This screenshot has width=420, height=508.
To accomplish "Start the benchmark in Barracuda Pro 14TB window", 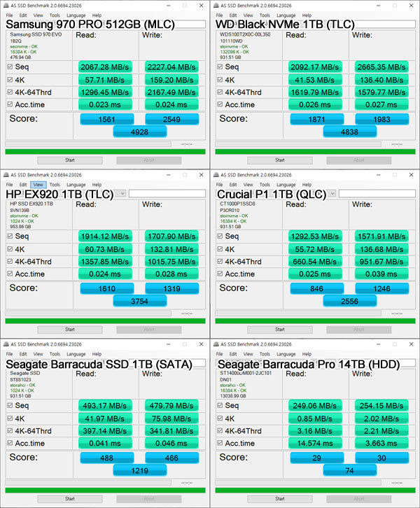I will (280, 499).
